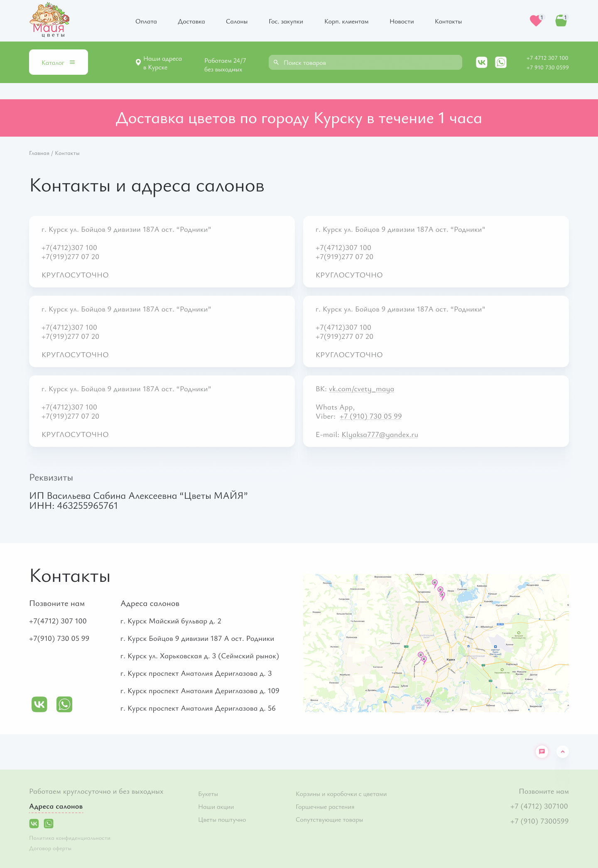Click the pink delivery banner about Курск
Image resolution: width=598 pixels, height=868 pixels.
pyautogui.click(x=299, y=118)
